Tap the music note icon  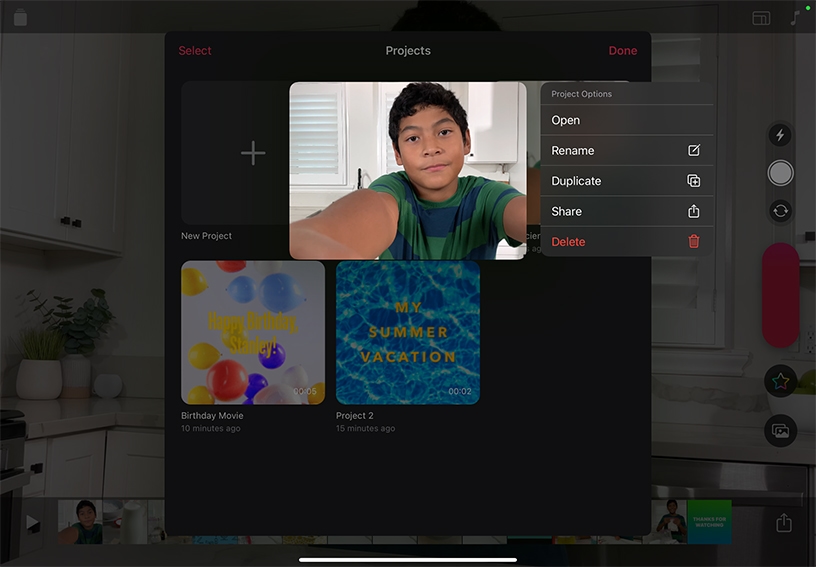(796, 18)
